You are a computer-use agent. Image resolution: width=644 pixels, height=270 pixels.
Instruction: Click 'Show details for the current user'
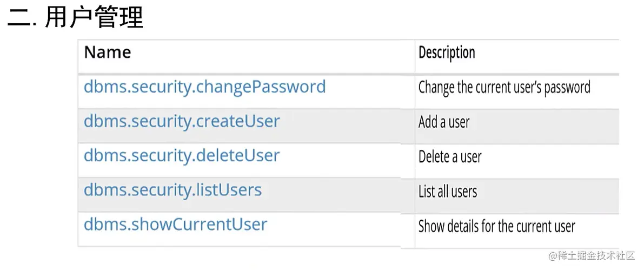click(x=497, y=226)
